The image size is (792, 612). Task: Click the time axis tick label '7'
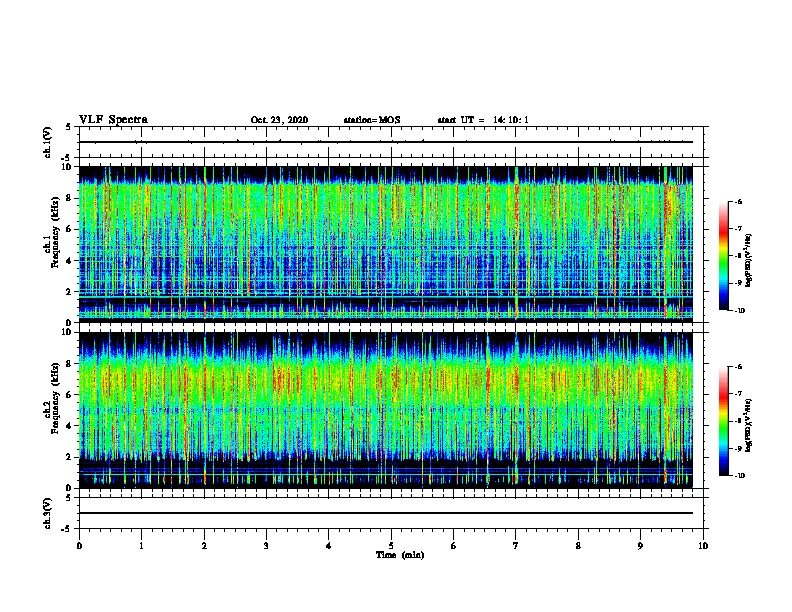coord(516,546)
